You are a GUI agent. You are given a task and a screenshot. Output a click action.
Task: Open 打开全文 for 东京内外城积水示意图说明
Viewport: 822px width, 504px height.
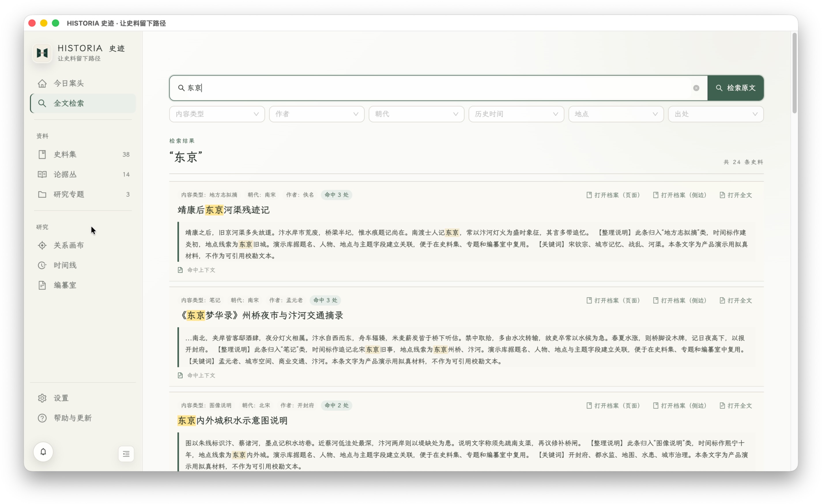(736, 406)
